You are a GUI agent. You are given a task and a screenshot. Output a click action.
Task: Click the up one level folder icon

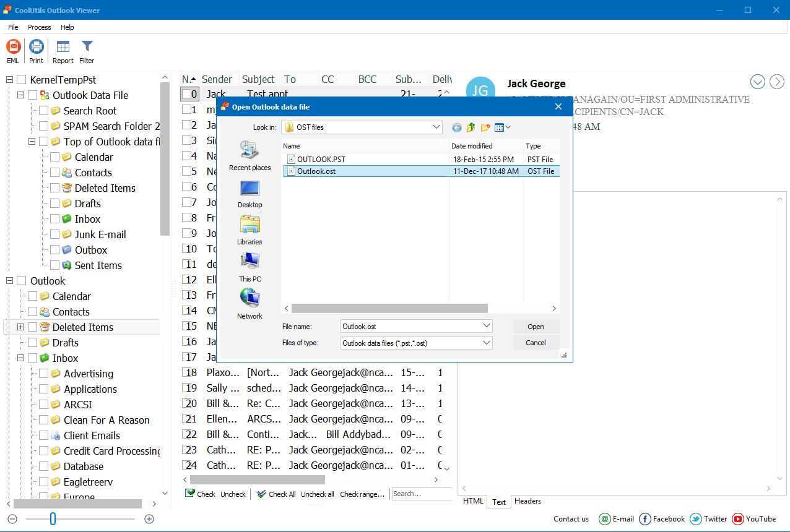tap(471, 127)
